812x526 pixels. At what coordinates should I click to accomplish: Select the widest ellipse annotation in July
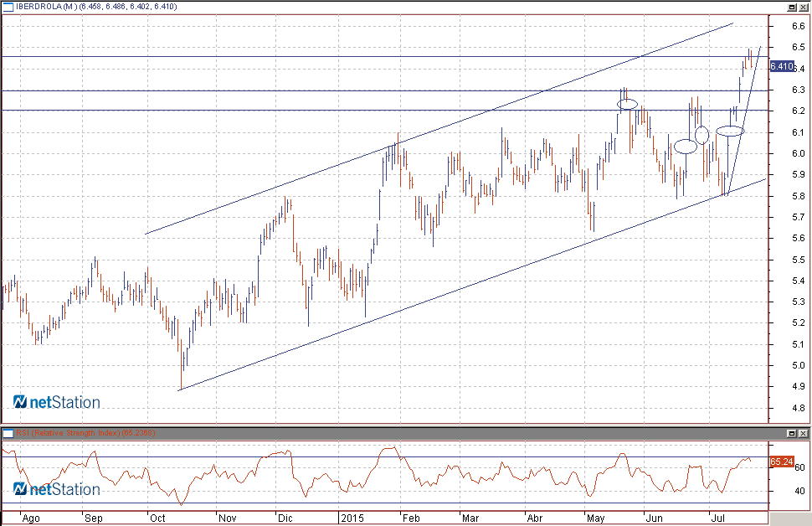point(730,131)
